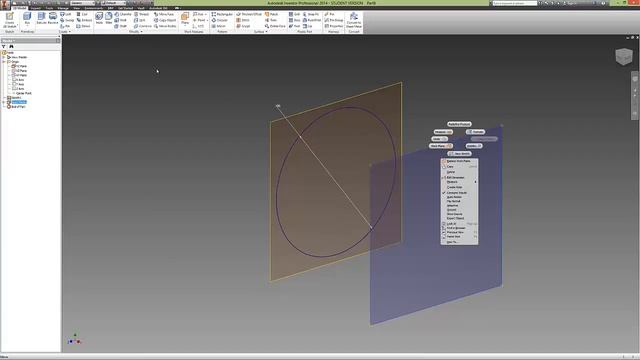The height and width of the screenshot is (360, 640).
Task: Select the Circular pattern tool
Action: [x=220, y=20]
